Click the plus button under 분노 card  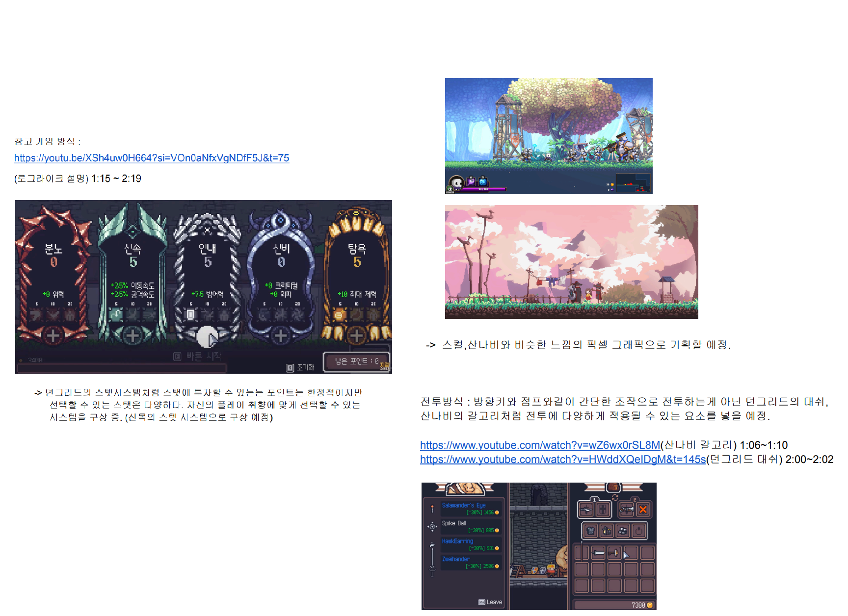click(x=53, y=336)
